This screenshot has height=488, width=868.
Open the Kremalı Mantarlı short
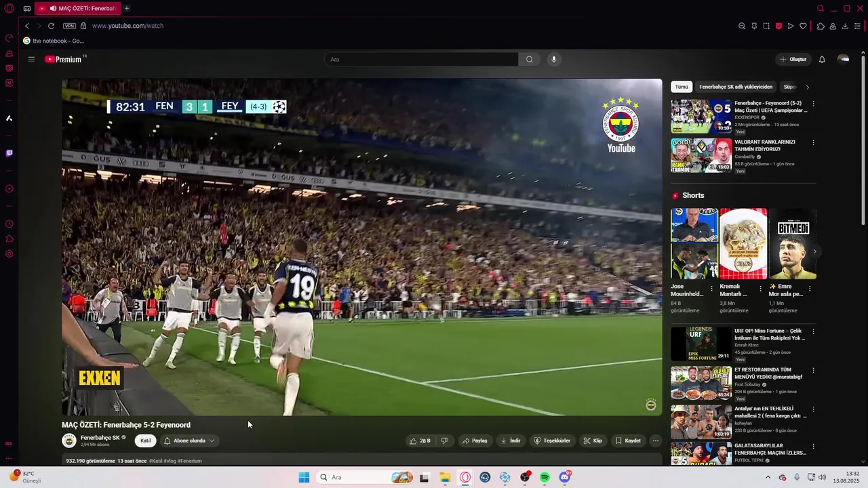click(743, 243)
